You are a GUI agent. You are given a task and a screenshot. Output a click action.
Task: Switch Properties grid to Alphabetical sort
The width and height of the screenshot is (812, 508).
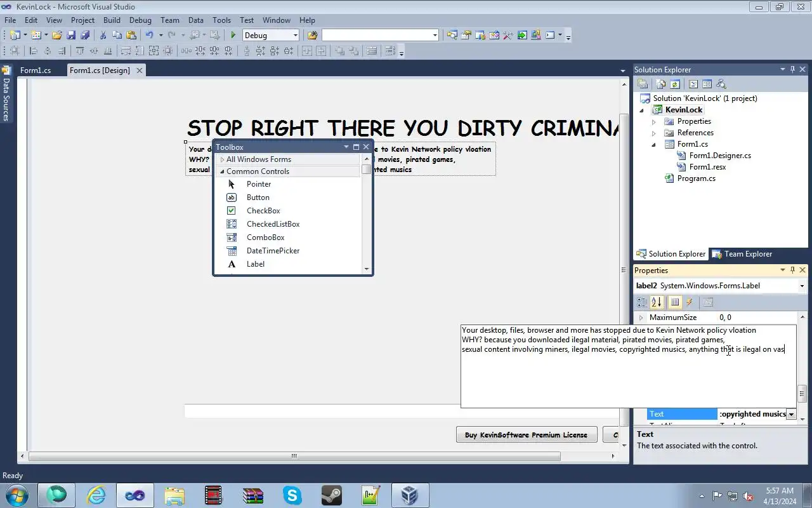657,302
